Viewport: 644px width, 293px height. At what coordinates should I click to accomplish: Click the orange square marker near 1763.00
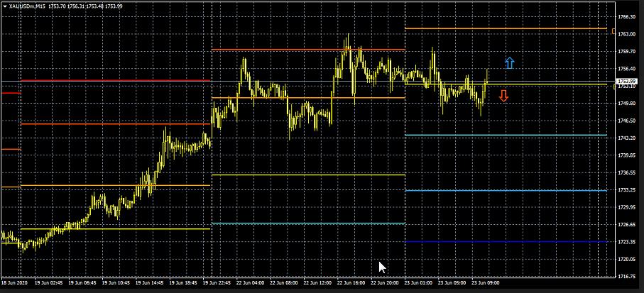[x=613, y=31]
